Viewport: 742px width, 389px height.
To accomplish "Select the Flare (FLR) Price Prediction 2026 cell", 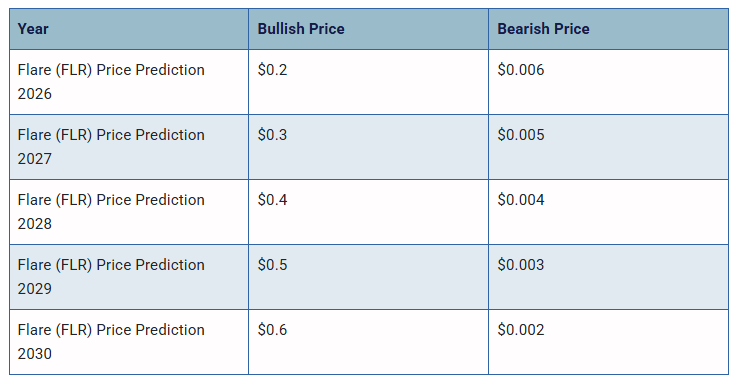I will [129, 82].
